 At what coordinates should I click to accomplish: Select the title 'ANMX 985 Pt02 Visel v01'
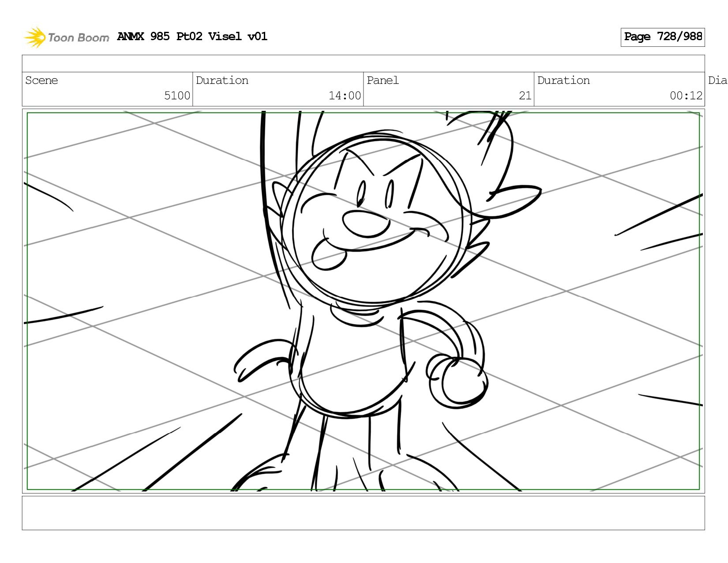(x=192, y=37)
